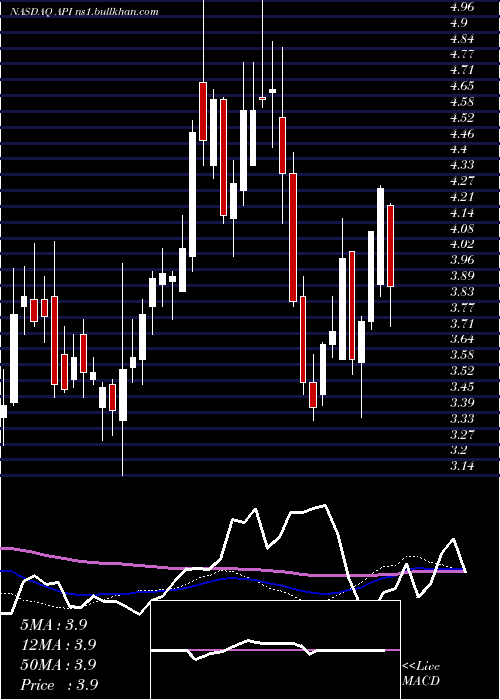The image size is (500, 700).
Task: Pick the 3.2 price level label
Action: 461,450
